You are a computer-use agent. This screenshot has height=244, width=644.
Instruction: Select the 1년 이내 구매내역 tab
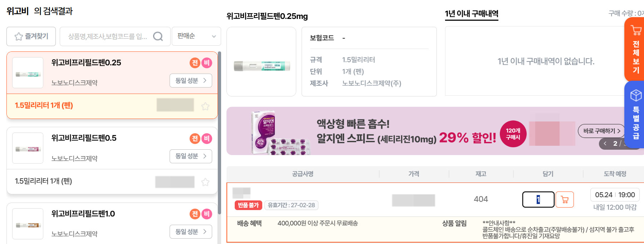click(472, 14)
